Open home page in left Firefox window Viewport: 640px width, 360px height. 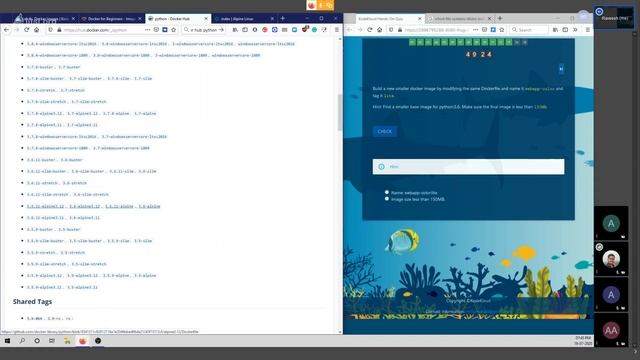pos(36,30)
